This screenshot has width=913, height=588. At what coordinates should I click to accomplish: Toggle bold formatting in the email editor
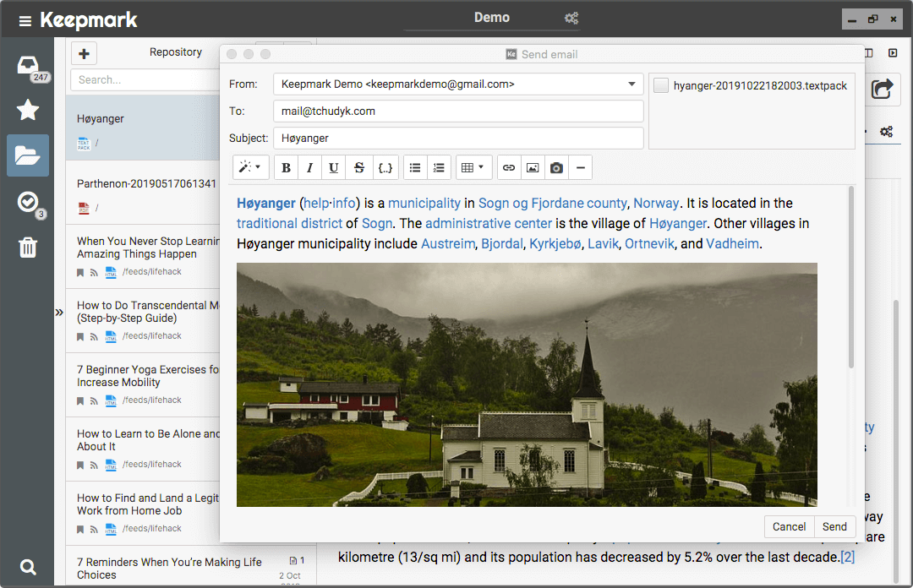pos(287,168)
